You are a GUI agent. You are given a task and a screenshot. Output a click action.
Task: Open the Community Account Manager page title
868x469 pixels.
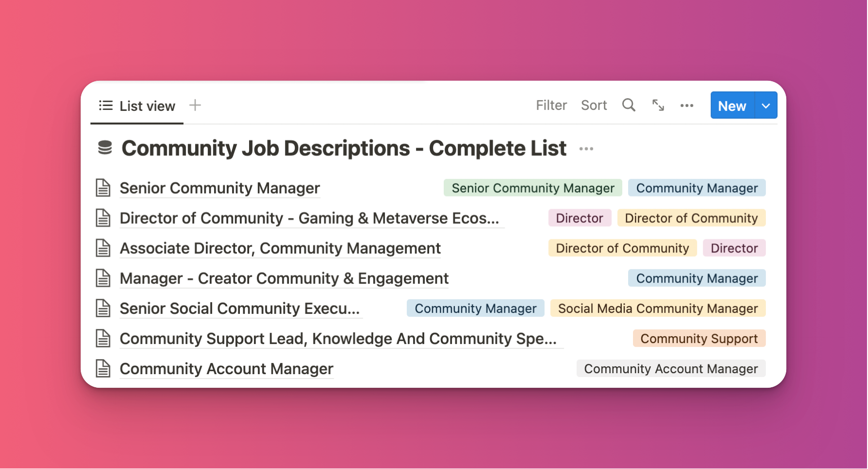click(x=227, y=369)
